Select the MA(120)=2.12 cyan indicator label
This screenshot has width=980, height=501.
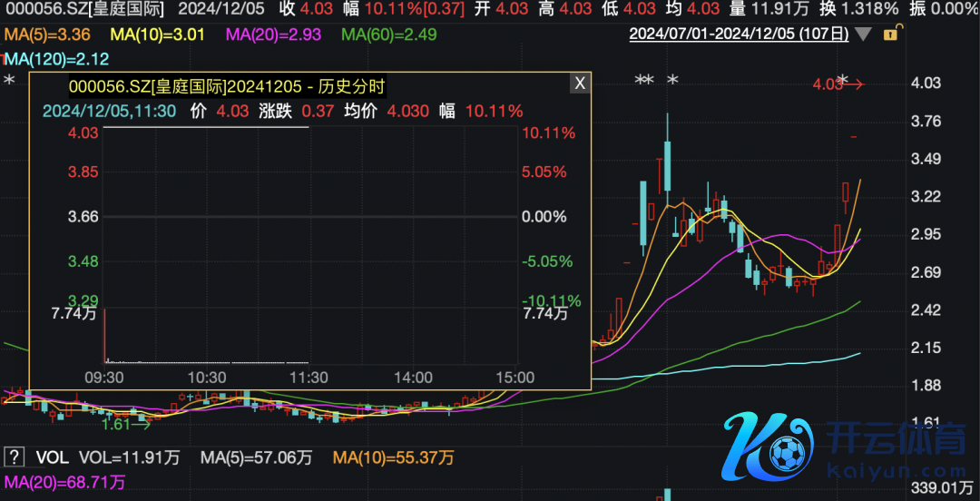pyautogui.click(x=56, y=59)
